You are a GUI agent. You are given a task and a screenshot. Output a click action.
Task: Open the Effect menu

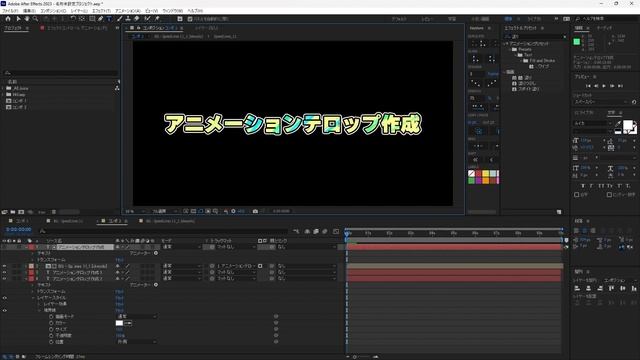101,11
